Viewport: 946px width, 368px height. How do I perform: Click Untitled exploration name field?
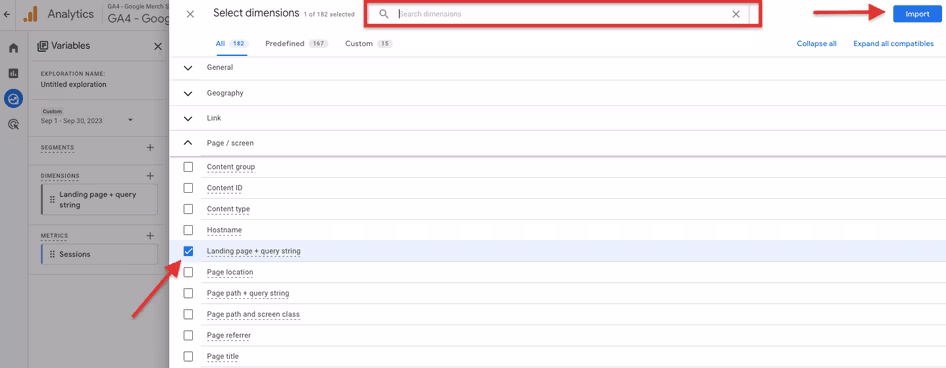pyautogui.click(x=74, y=84)
